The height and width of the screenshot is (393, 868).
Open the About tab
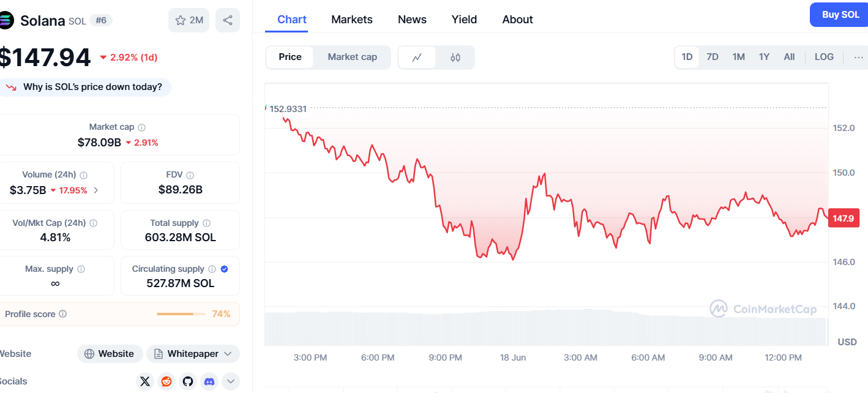pos(518,20)
